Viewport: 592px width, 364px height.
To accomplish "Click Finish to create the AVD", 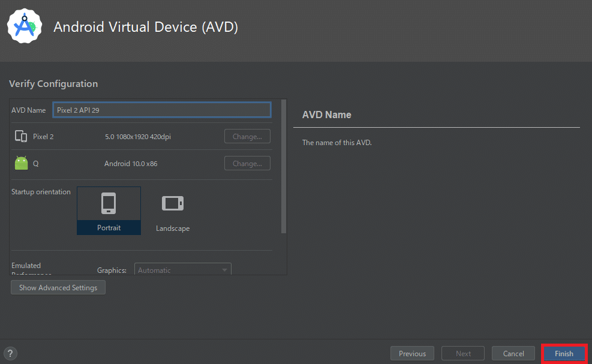I will coord(564,353).
